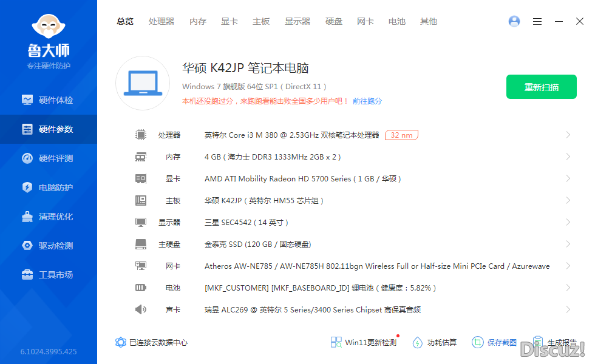This screenshot has width=595, height=364.
Task: Click the 鲁大师 logo avatar
Action: click(x=49, y=26)
